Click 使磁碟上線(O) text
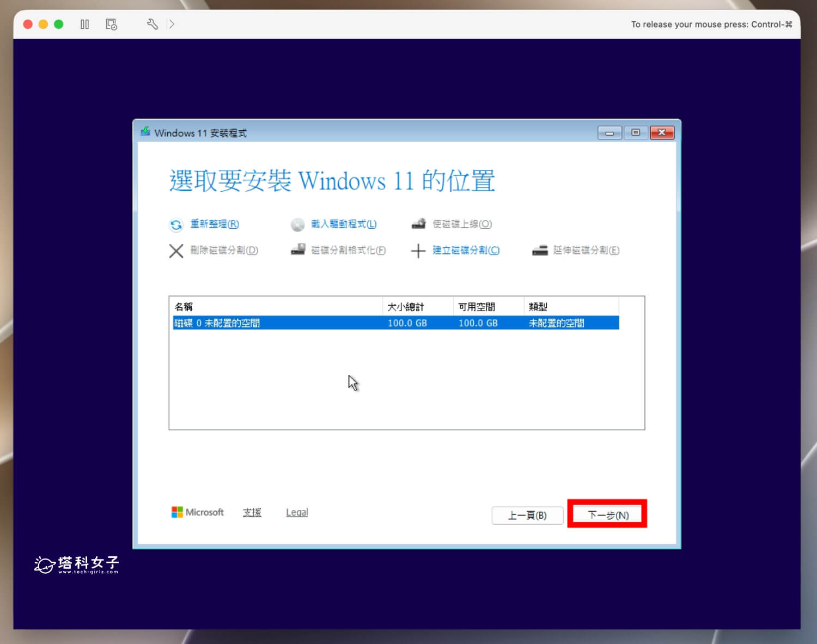 [x=462, y=224]
